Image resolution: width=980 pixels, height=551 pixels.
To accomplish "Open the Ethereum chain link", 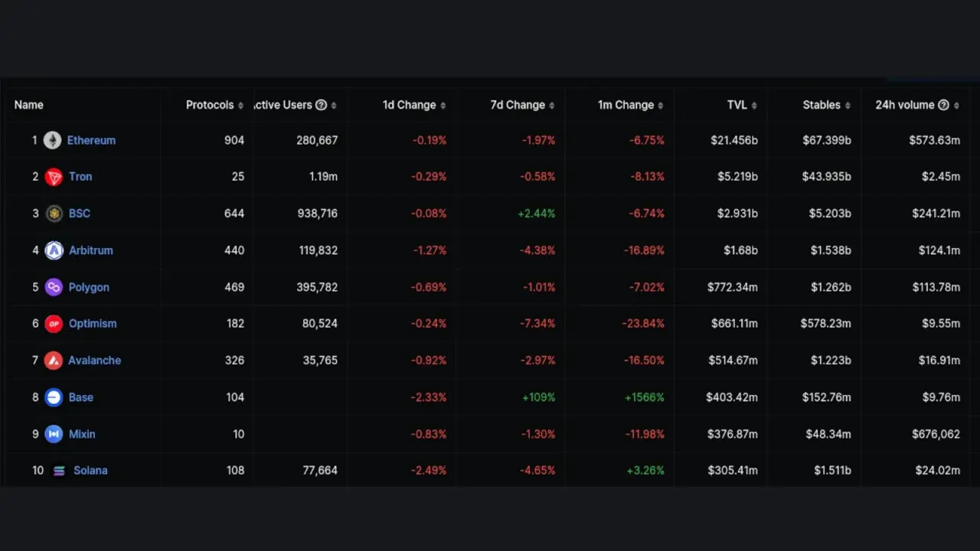I will (x=91, y=140).
